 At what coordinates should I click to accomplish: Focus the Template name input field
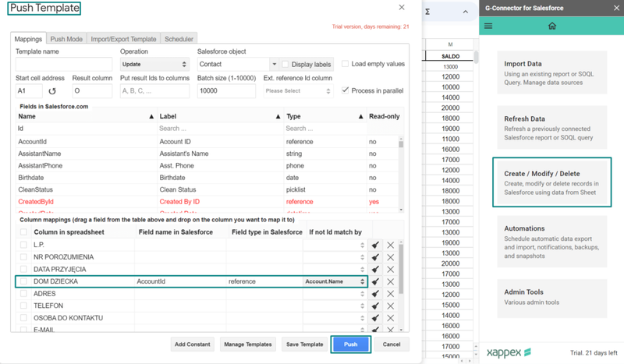point(64,64)
